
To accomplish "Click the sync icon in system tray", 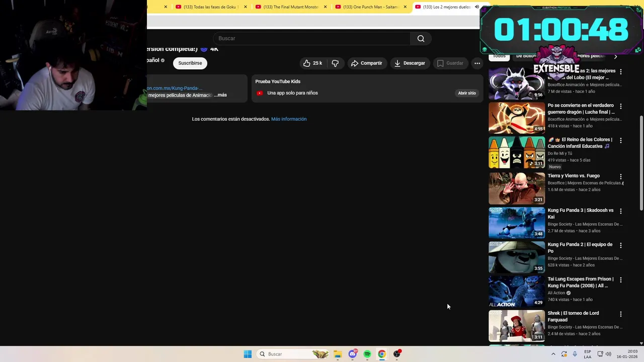I will [564, 354].
